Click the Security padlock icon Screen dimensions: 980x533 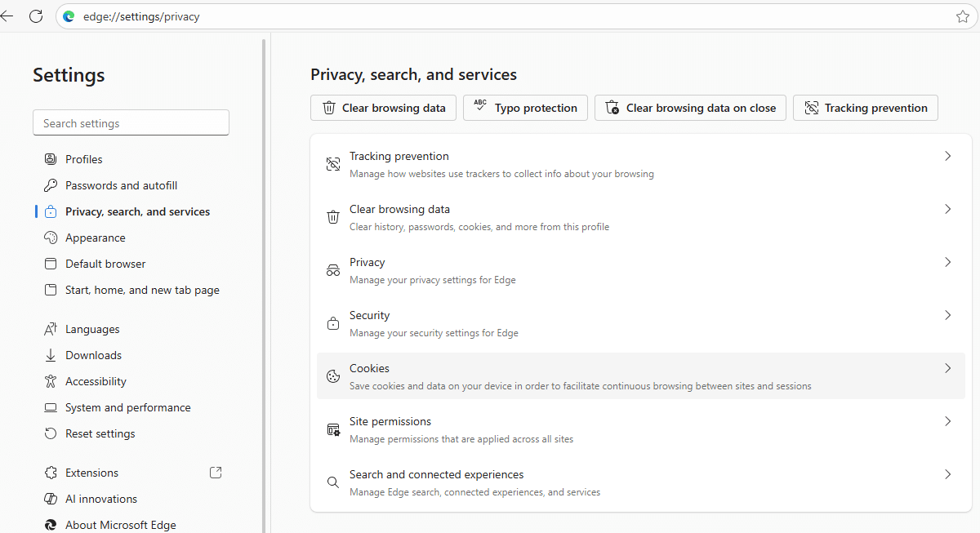click(333, 322)
